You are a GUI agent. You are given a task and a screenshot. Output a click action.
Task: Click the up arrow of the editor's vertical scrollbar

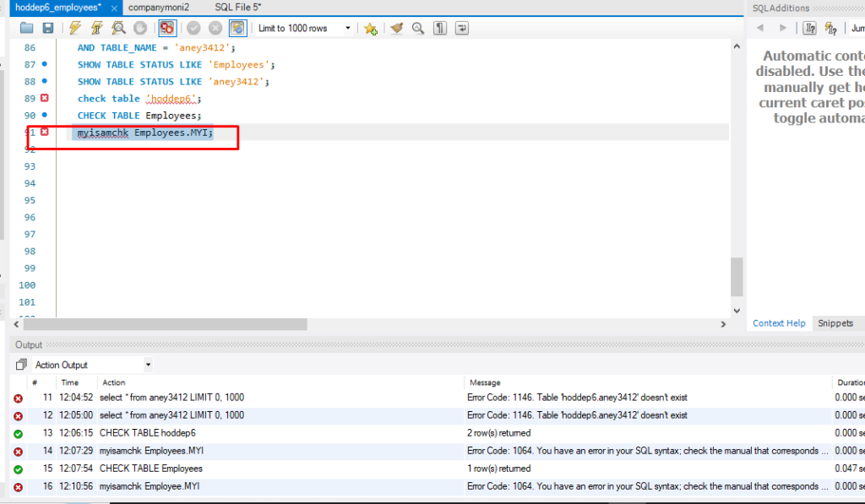point(737,46)
